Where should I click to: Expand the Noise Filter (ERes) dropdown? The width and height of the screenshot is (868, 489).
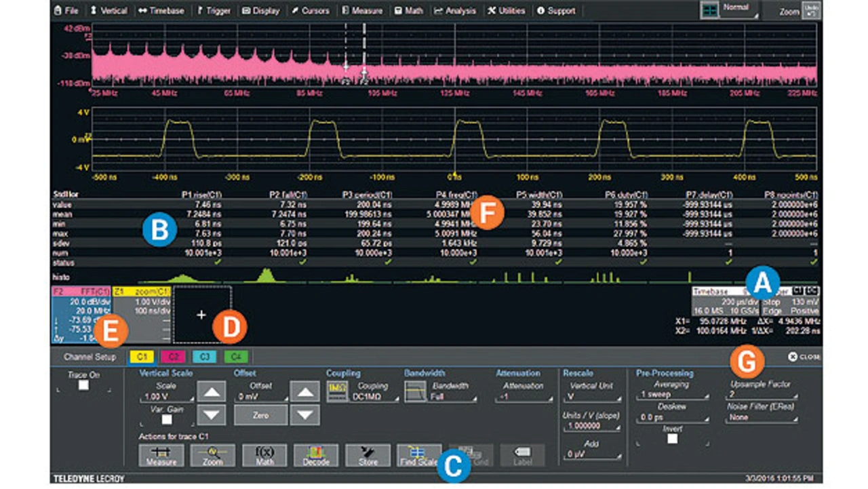pyautogui.click(x=760, y=418)
